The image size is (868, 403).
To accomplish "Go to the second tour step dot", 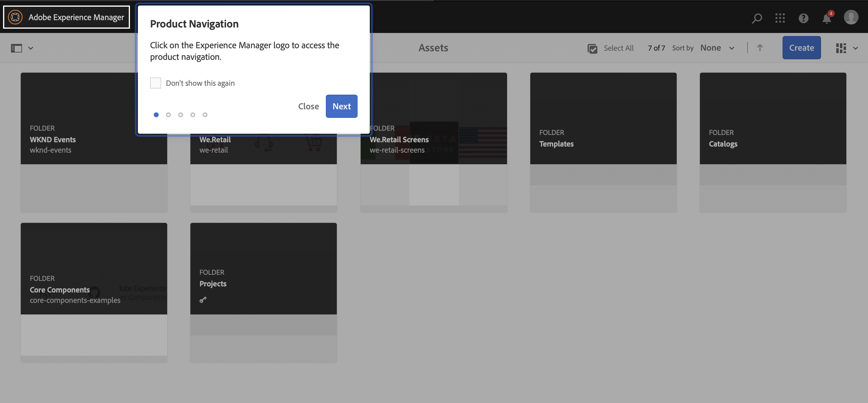I will pyautogui.click(x=168, y=115).
